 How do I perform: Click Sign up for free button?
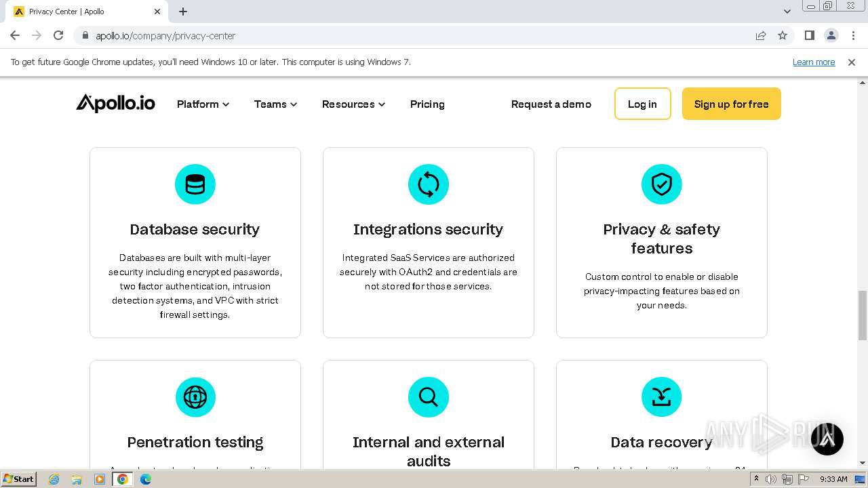[731, 104]
